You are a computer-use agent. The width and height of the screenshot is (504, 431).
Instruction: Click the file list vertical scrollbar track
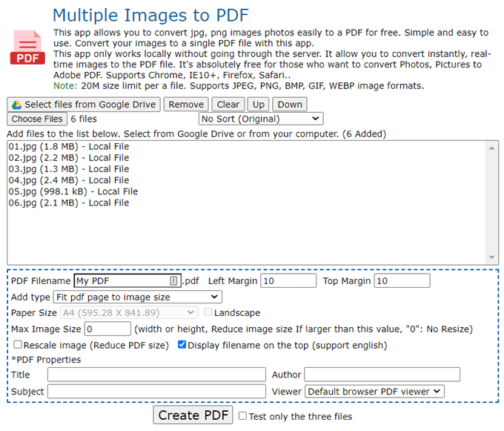[491, 203]
